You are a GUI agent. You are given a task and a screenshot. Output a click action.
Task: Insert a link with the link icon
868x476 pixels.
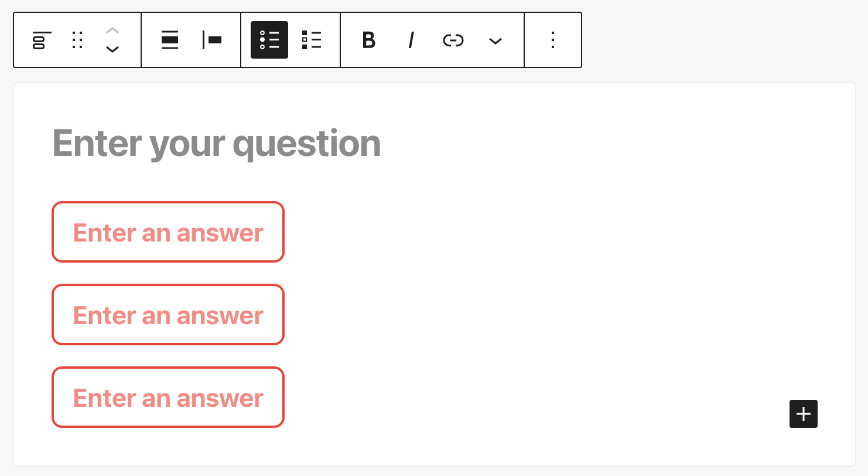pos(453,40)
